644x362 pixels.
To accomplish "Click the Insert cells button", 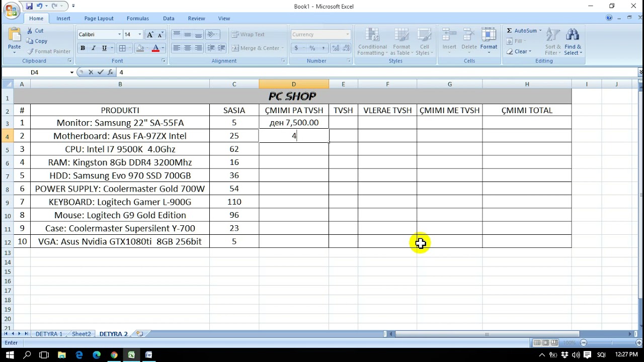I will [449, 41].
